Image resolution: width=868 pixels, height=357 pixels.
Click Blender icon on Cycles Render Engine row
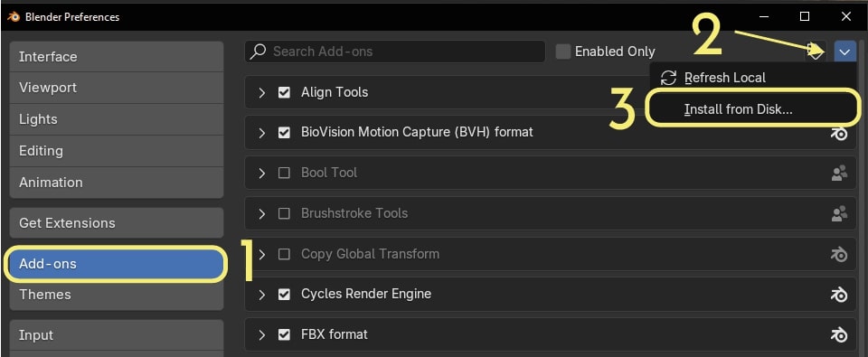click(839, 295)
